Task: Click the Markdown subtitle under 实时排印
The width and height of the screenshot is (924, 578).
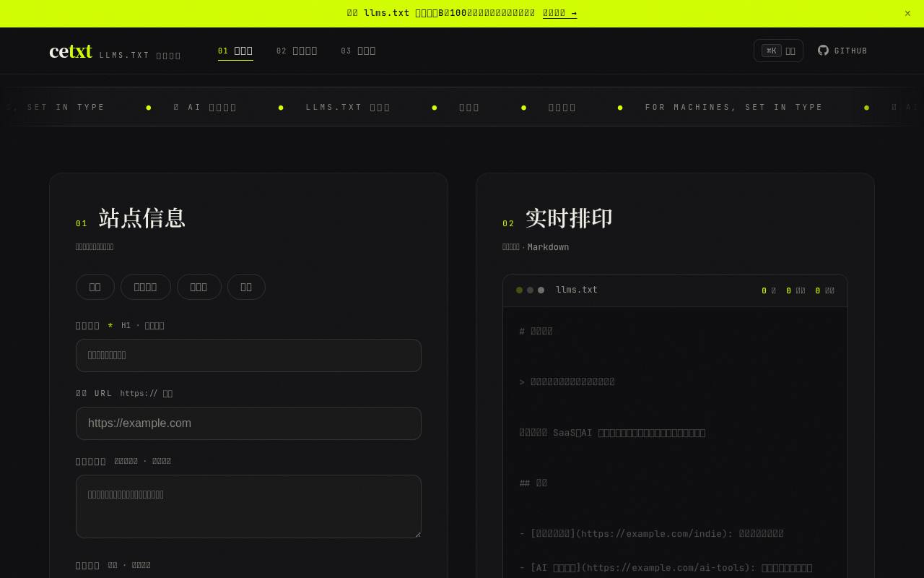Action: [x=548, y=247]
